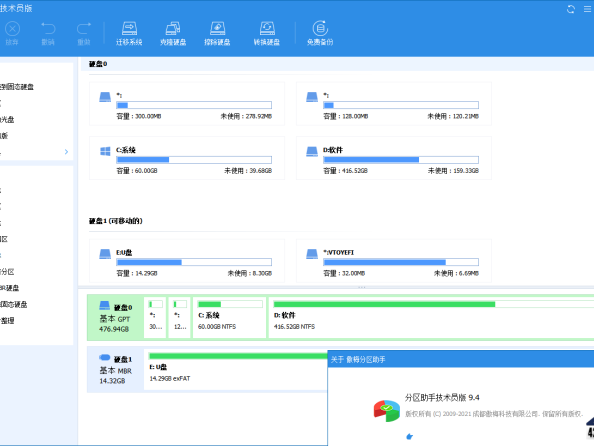Click the 重做 (redo) toolbar icon

click(x=84, y=29)
